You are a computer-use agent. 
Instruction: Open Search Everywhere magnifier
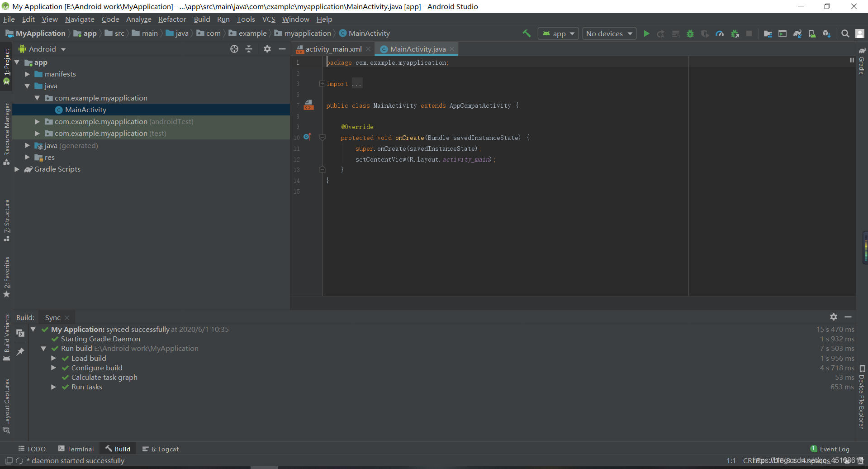[x=844, y=33]
